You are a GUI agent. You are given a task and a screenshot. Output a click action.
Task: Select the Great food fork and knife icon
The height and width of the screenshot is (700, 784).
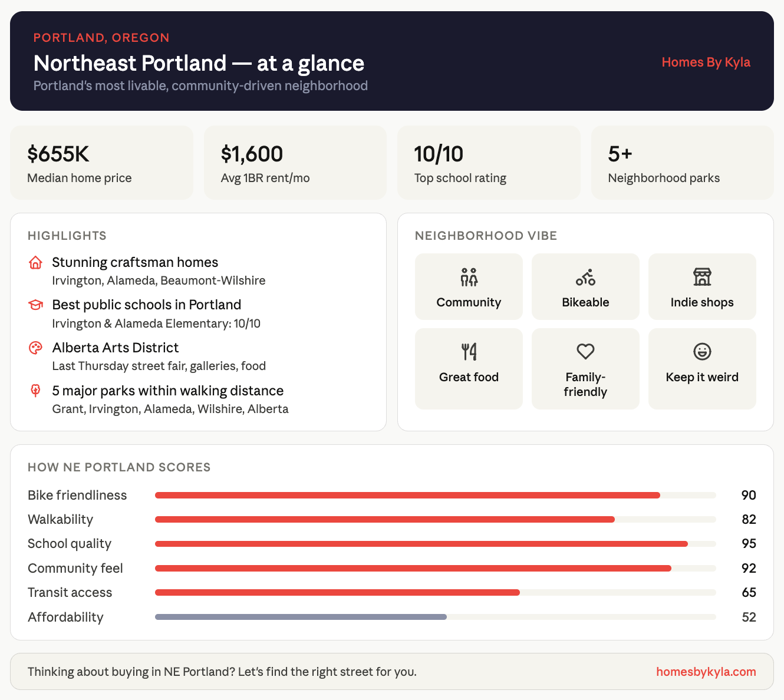[x=469, y=352]
